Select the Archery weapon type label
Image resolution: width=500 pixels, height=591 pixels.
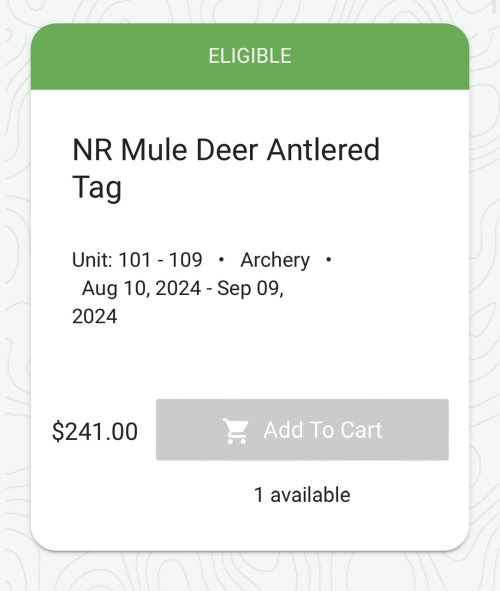275,260
